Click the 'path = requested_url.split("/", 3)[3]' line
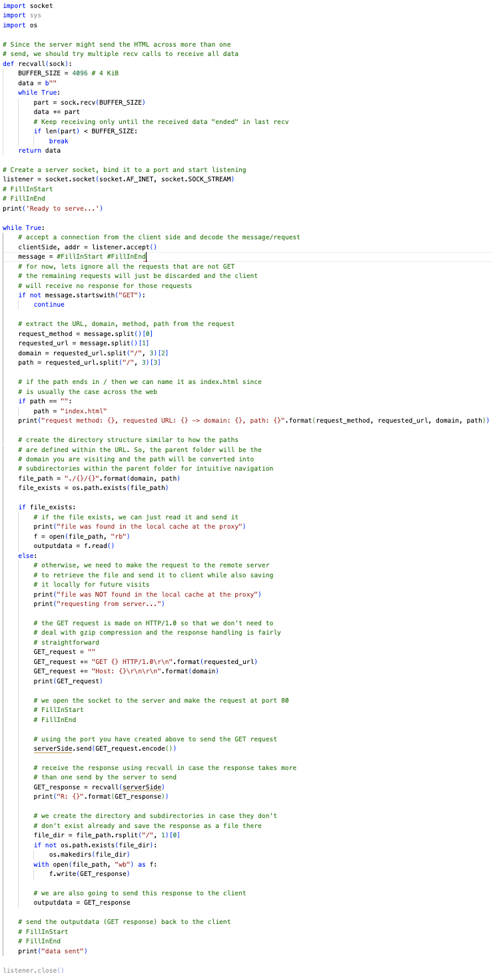The width and height of the screenshot is (493, 980). [89, 363]
